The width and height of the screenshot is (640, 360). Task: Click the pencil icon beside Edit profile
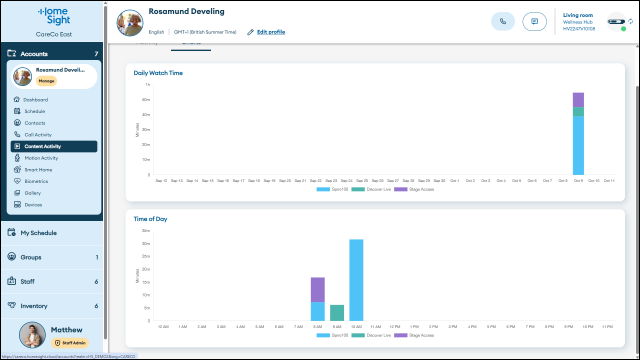tap(250, 32)
